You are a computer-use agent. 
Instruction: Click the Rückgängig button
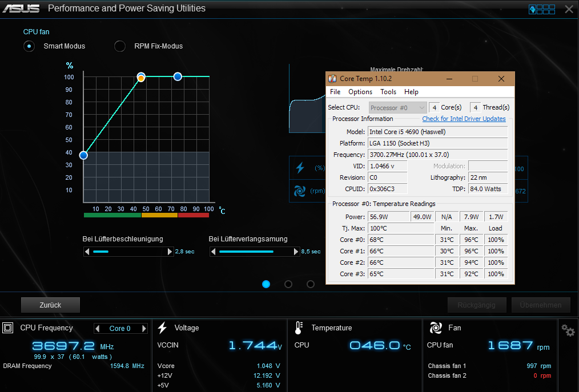[x=476, y=305]
